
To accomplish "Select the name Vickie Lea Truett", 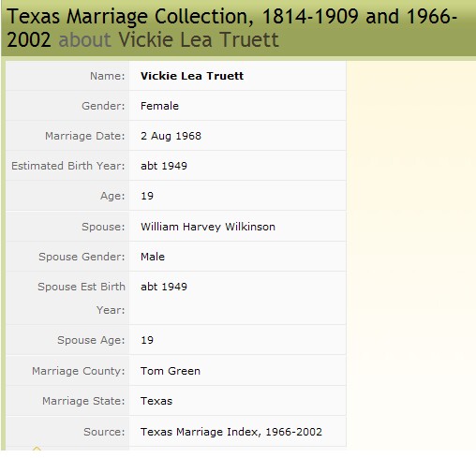I will pos(192,76).
